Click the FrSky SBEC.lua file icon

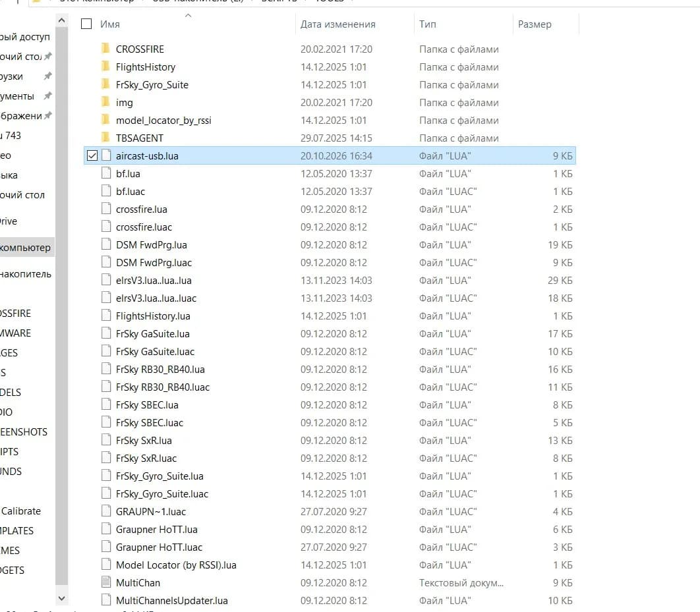[x=106, y=404]
